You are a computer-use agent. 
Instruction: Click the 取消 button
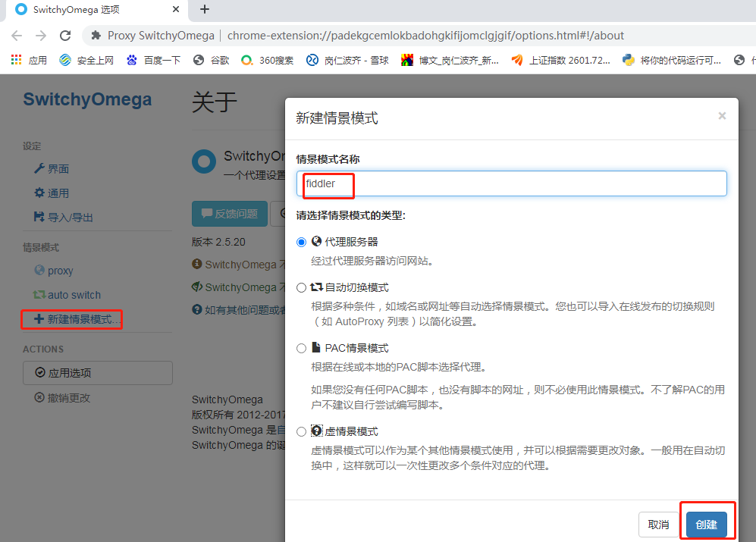coord(657,524)
